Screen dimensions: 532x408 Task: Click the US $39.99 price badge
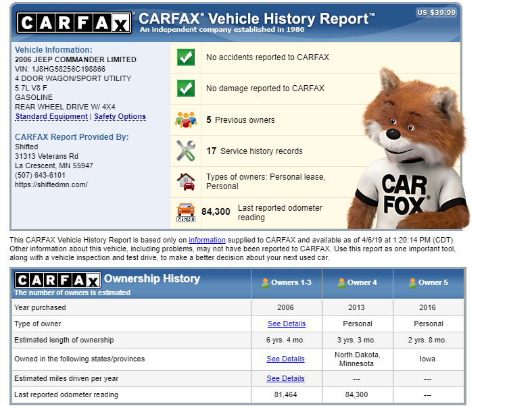[436, 12]
